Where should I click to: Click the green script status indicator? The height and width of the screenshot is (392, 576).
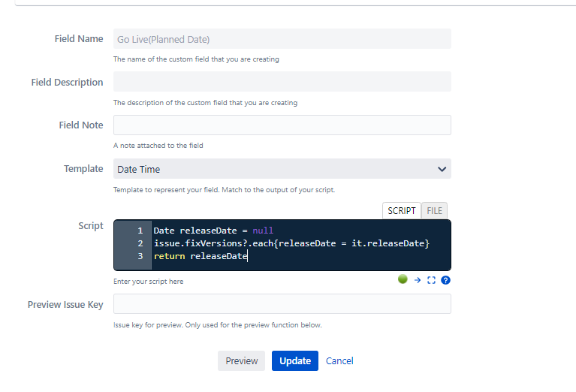coord(403,279)
